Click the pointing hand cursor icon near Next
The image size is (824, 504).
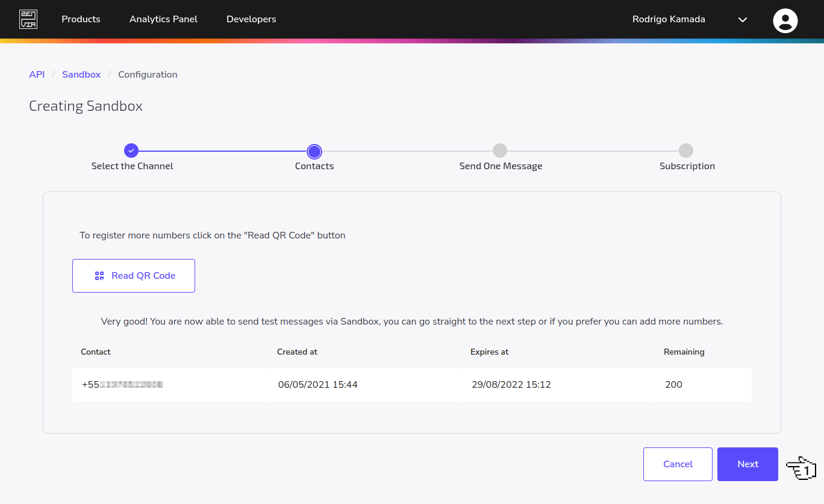click(x=800, y=467)
